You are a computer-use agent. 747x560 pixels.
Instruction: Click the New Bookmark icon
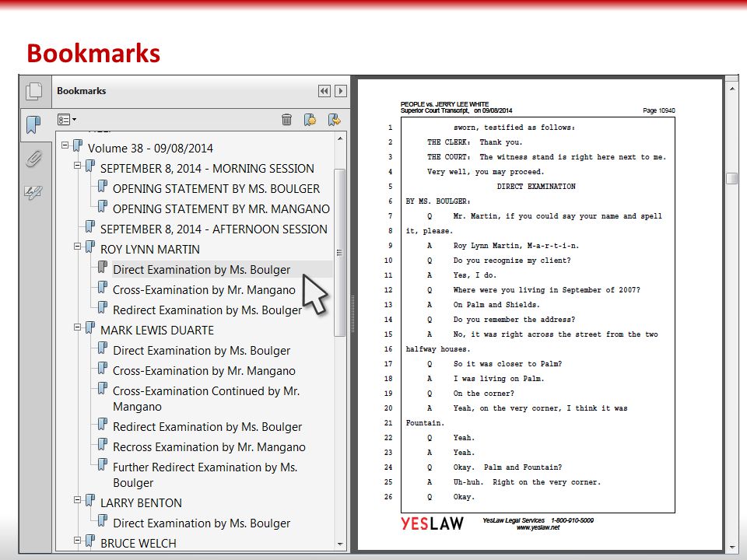[310, 120]
